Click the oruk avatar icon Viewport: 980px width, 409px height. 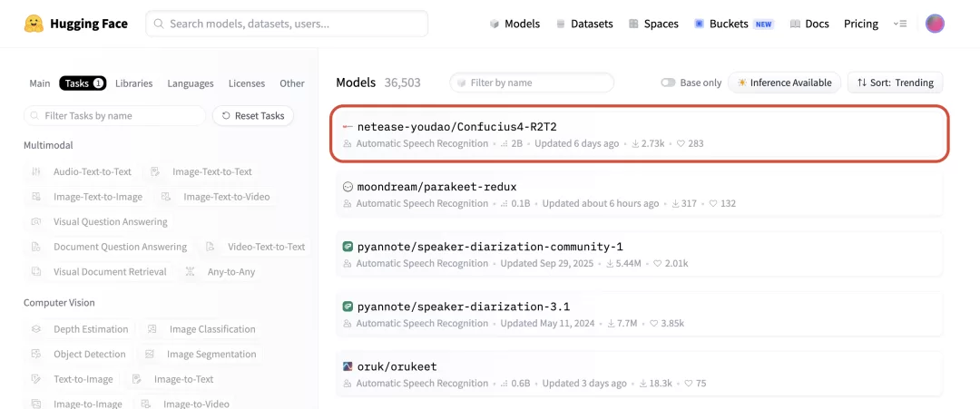pos(348,366)
